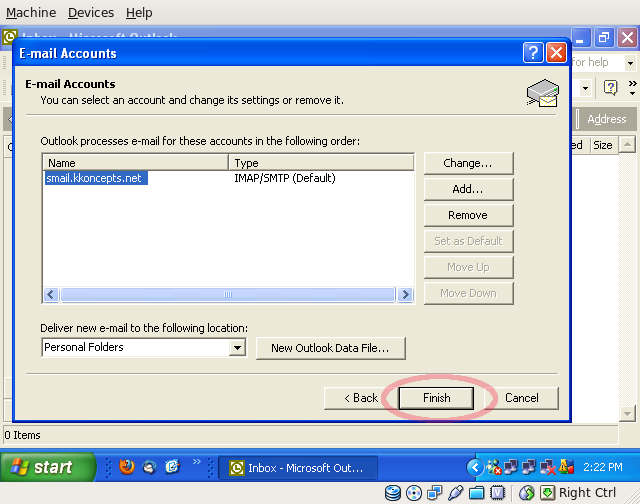Viewport: 640px width, 504px height.
Task: Click Finish to complete setup
Action: (x=436, y=398)
